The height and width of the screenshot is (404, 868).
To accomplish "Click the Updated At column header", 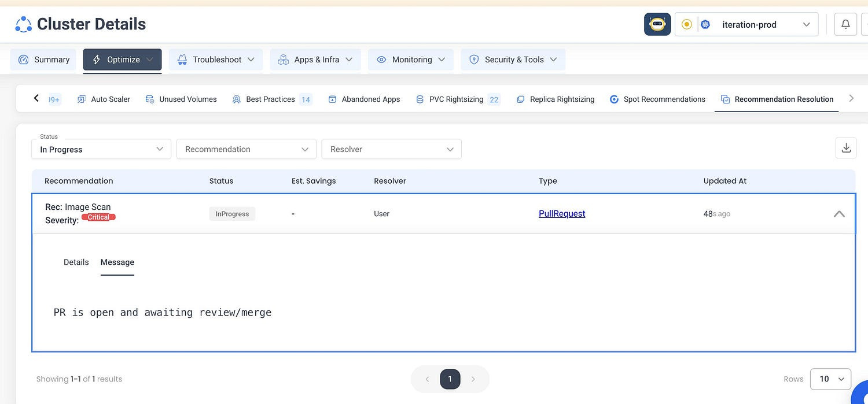I will point(725,181).
